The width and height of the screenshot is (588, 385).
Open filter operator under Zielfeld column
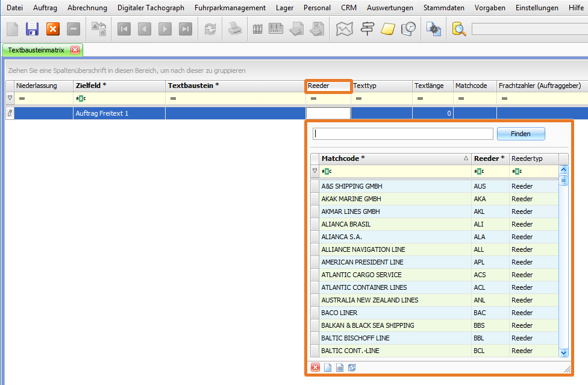click(81, 98)
